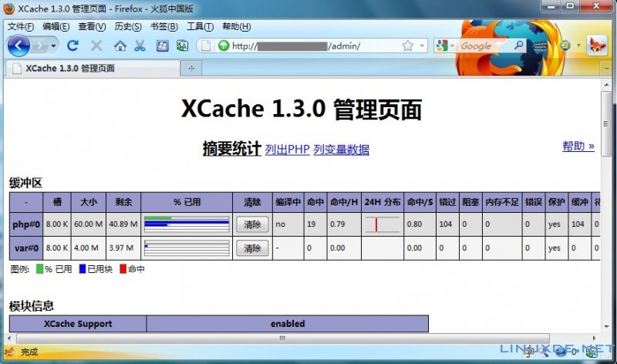Click 清除 button in the var#0 row

[x=252, y=248]
